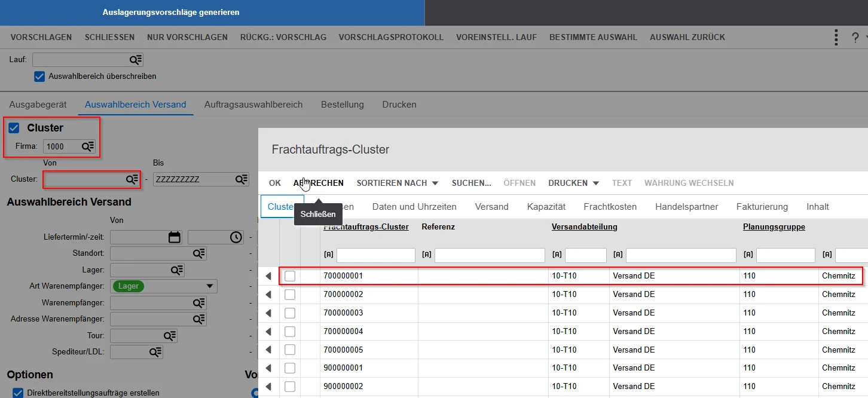Viewport: 868px width, 398px height.
Task: Sort by Planungsgruppe column header
Action: pyautogui.click(x=774, y=227)
